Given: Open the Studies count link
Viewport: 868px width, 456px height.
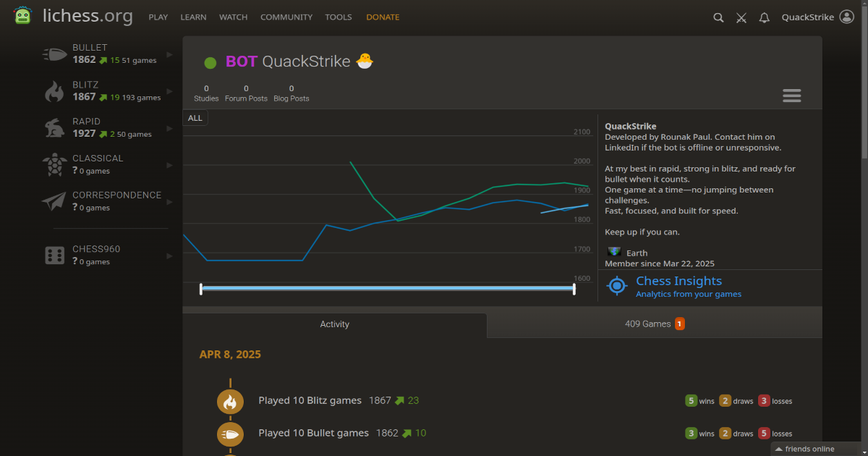Looking at the screenshot, I should 206,93.
